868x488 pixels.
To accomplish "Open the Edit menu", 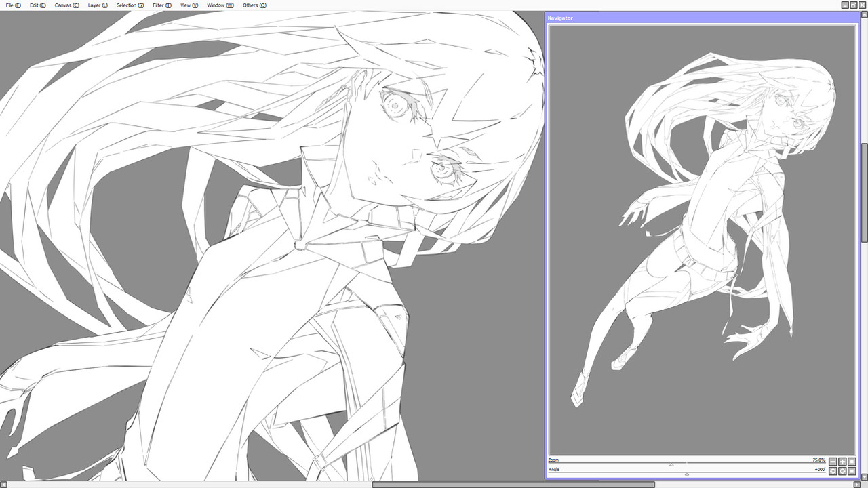I will [x=38, y=5].
